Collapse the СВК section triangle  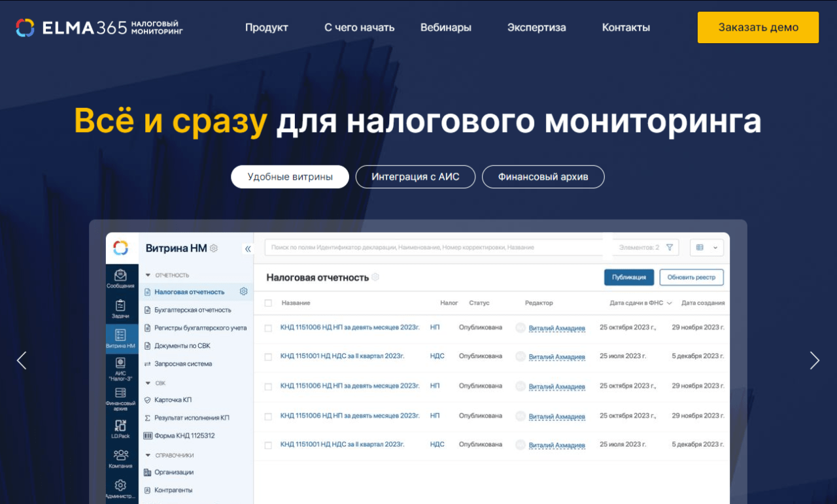click(x=148, y=383)
